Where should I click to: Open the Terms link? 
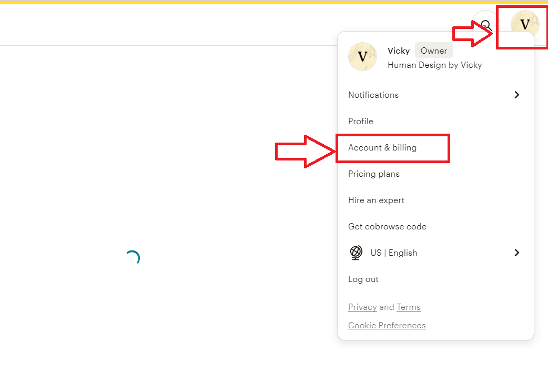(409, 307)
